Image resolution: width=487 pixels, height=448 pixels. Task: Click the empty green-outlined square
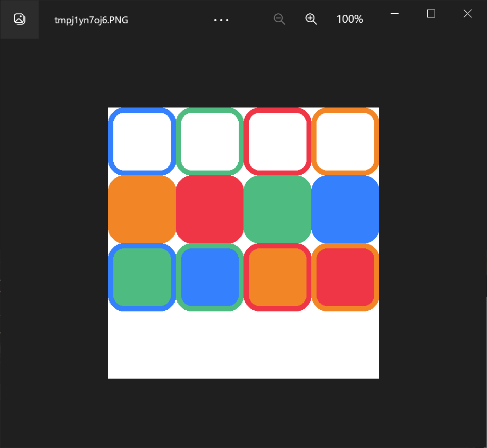tap(210, 141)
